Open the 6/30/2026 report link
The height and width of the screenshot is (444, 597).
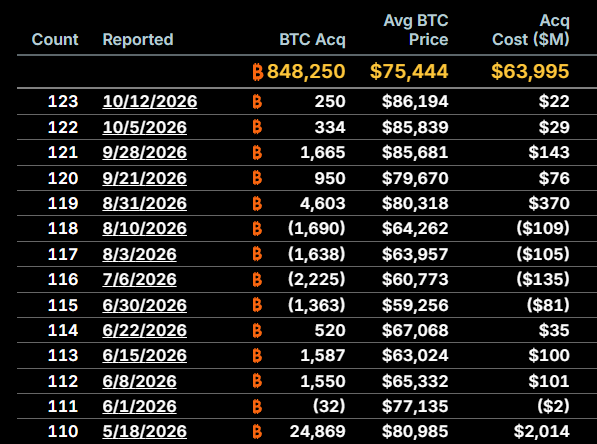(145, 305)
